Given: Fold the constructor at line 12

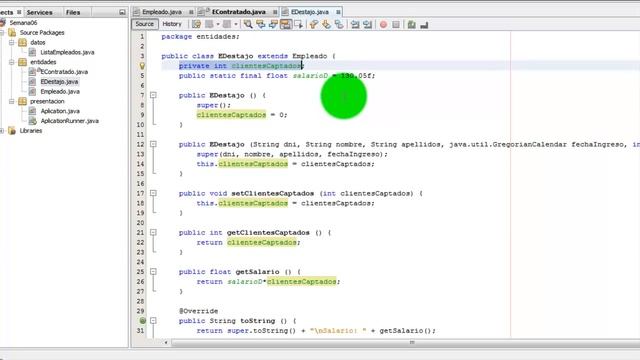Looking at the screenshot, I should [153, 144].
